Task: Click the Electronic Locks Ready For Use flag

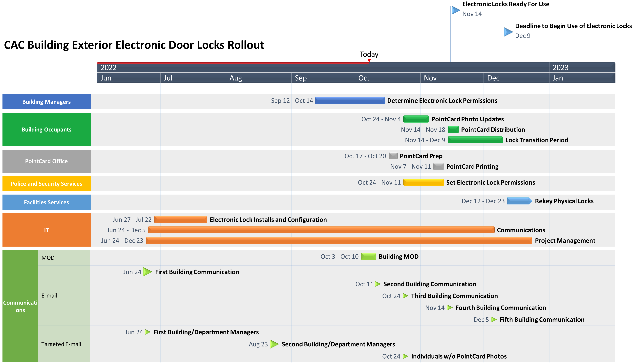Action: pos(456,10)
